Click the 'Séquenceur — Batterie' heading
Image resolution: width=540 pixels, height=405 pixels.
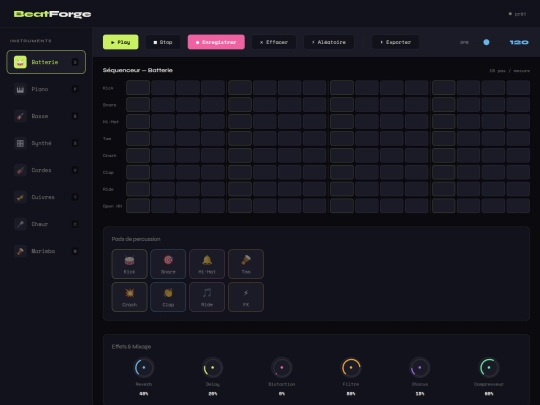138,70
